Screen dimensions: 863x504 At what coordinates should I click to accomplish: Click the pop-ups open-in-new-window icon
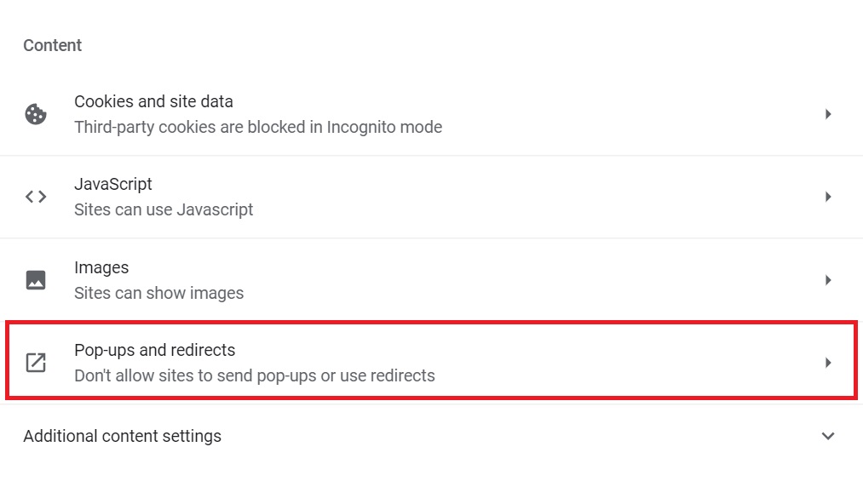point(36,363)
